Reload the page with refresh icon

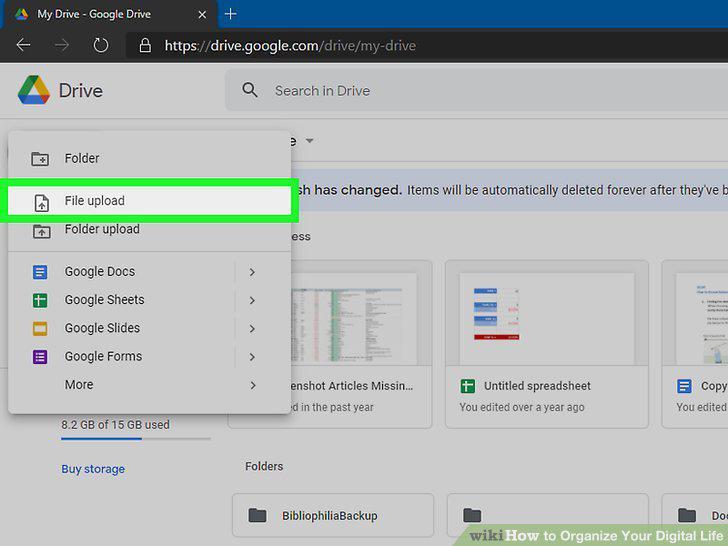click(101, 45)
